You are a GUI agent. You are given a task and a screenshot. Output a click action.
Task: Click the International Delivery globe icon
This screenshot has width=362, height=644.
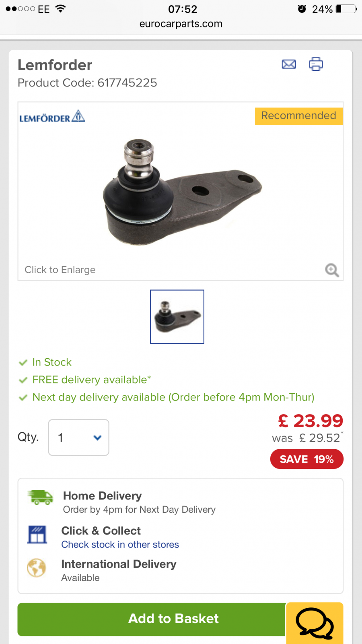[x=37, y=568]
